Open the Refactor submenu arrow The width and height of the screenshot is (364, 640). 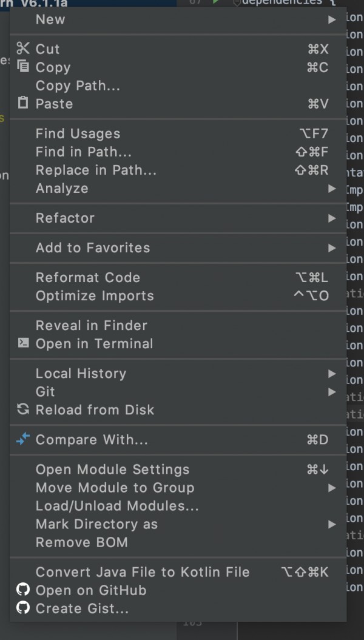(x=332, y=218)
